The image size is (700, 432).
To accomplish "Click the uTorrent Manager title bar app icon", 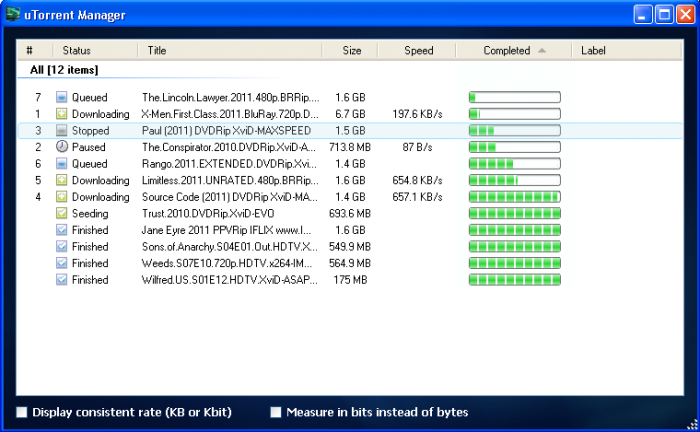I will coord(12,14).
